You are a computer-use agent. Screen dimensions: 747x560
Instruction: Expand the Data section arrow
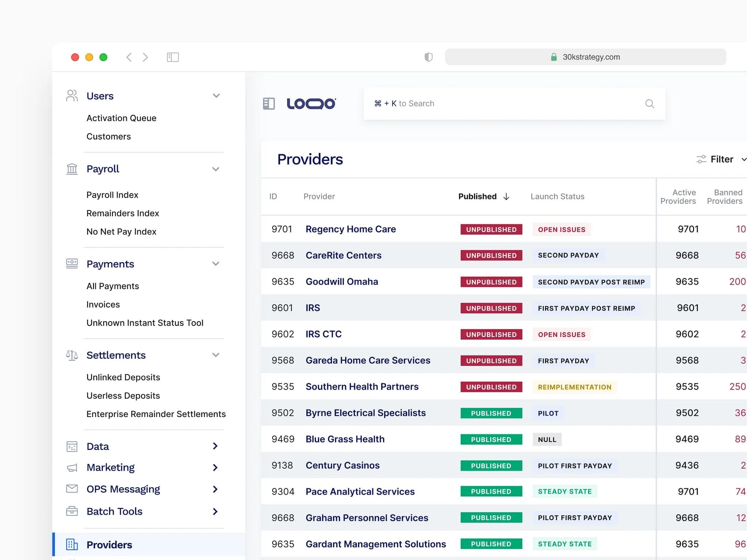215,446
